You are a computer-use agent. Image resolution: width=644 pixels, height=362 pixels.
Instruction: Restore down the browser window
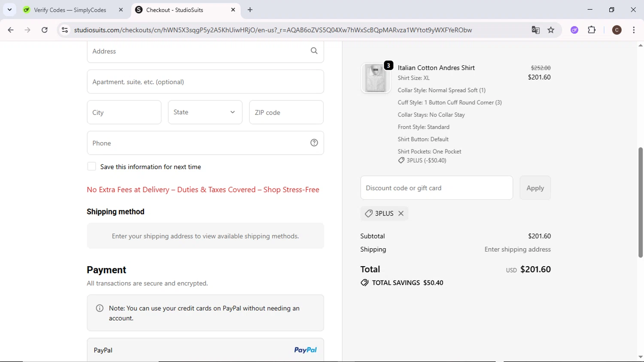click(611, 9)
